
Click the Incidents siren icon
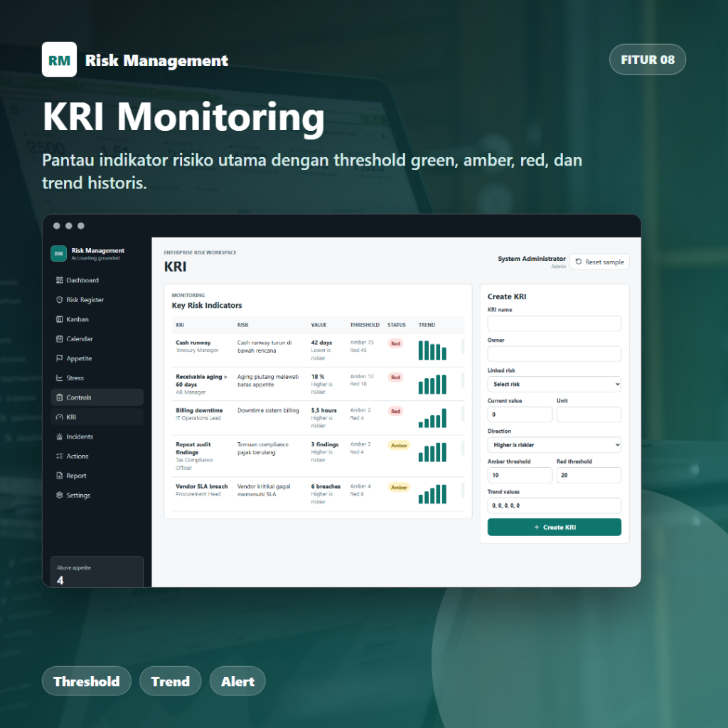point(60,437)
